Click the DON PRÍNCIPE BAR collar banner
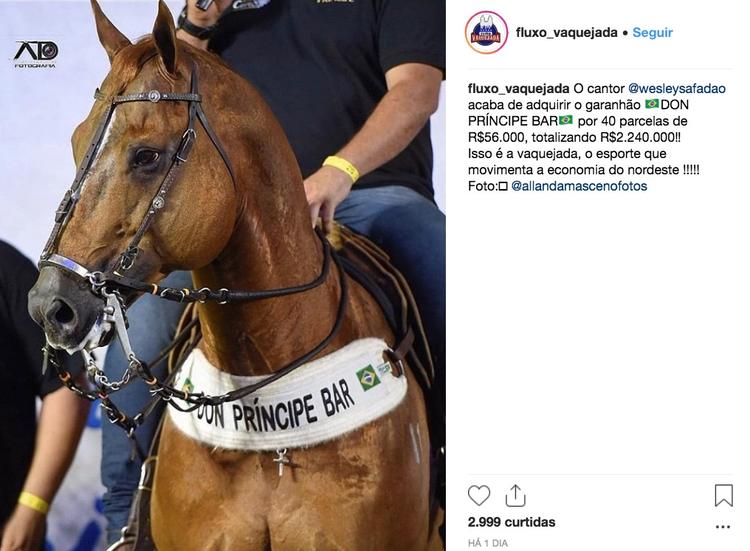750x551 pixels. click(x=288, y=399)
